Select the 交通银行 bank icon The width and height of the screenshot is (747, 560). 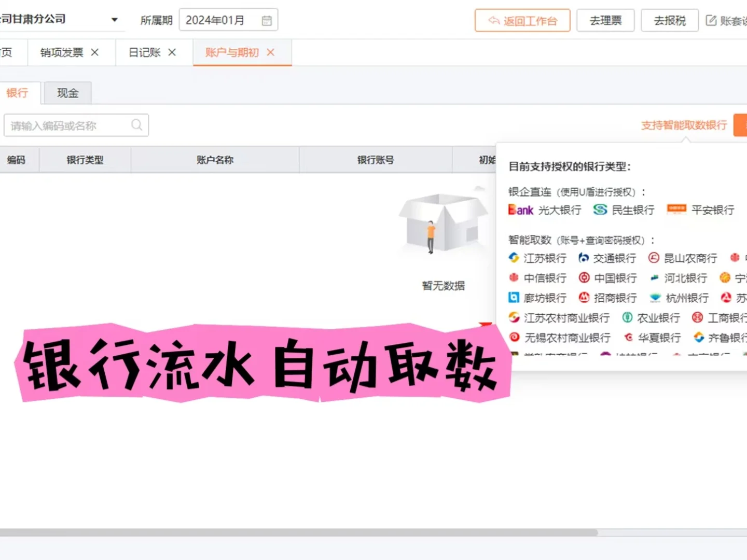click(584, 258)
